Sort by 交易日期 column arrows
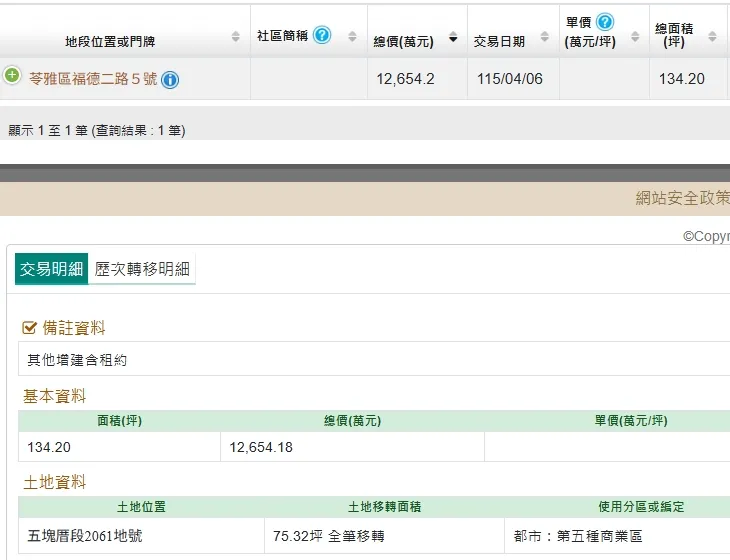 (x=544, y=36)
